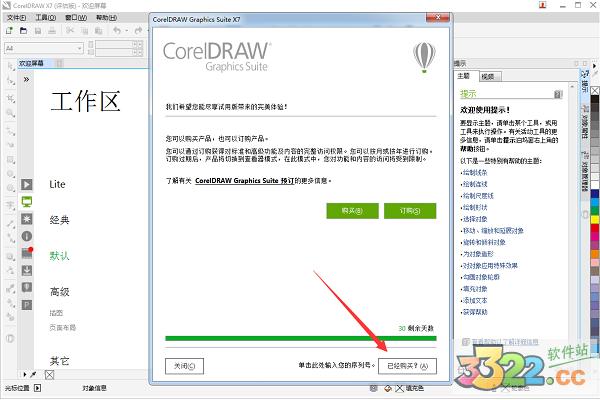This screenshot has height=400, width=600.
Task: Switch to 主题 tab in Hints docker
Action: coord(464,77)
